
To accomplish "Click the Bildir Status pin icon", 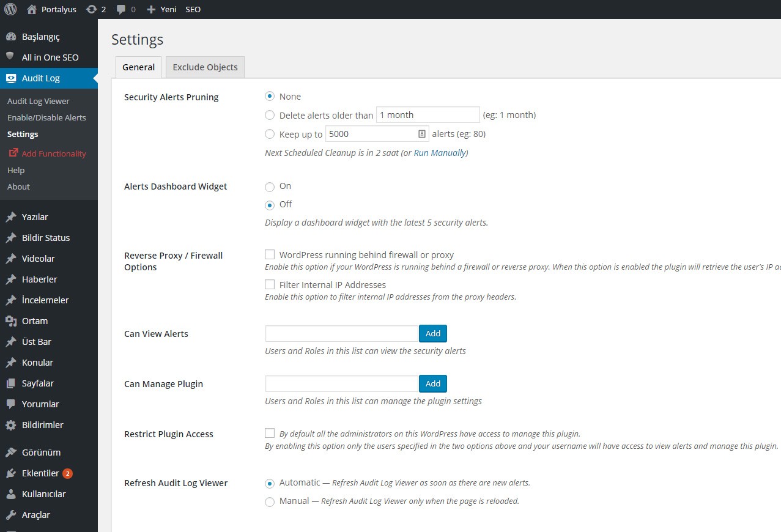I will pos(10,238).
